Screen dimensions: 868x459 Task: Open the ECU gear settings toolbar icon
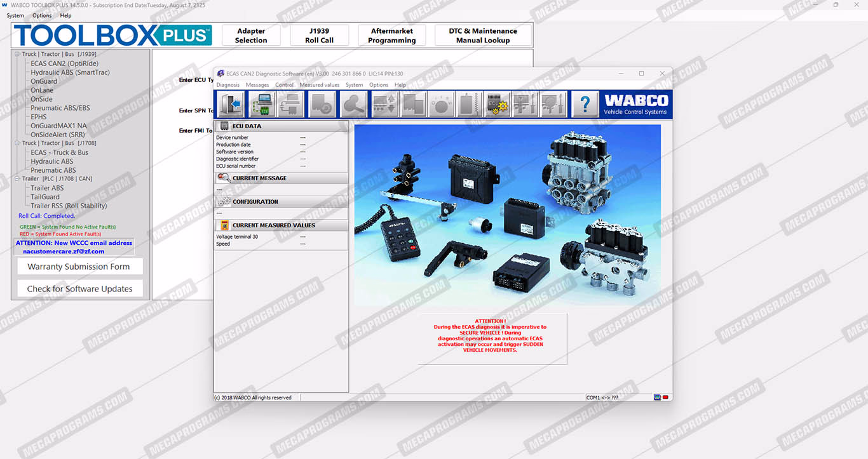pyautogui.click(x=497, y=104)
